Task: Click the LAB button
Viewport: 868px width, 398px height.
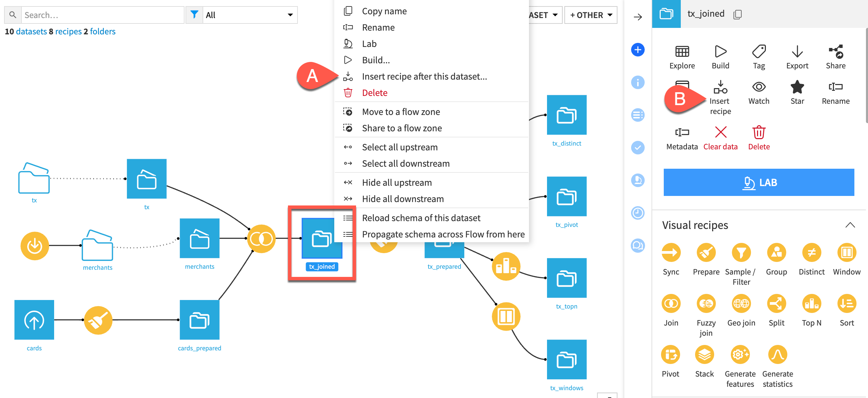Action: [759, 182]
